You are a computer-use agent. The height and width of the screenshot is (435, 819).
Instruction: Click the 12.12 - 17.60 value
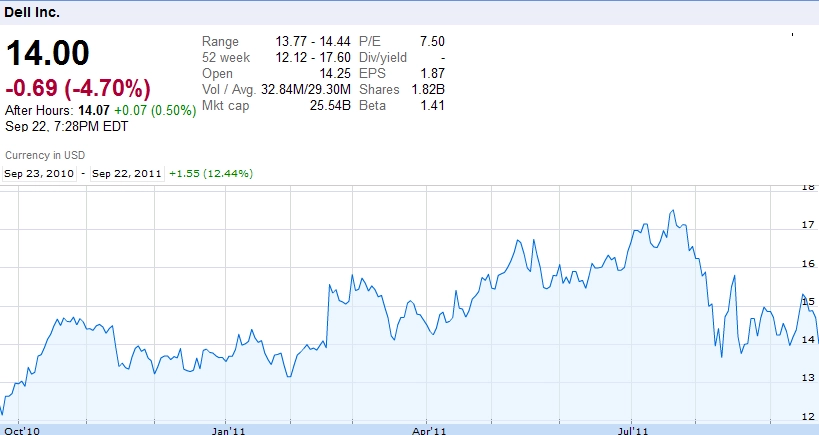[x=313, y=57]
